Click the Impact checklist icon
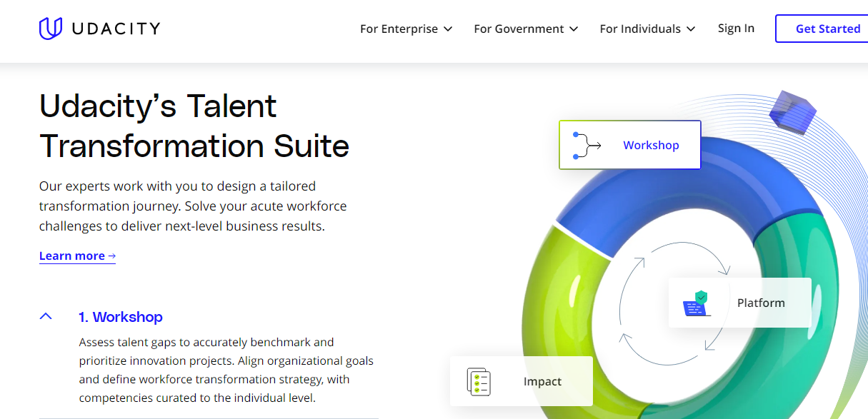 (478, 382)
